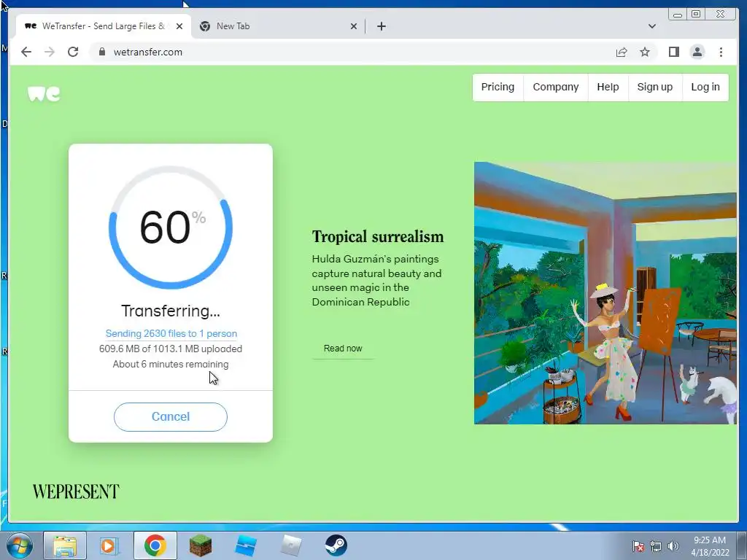Viewport: 747px width, 560px height.
Task: Click the Show desktop strip
Action: 743,545
